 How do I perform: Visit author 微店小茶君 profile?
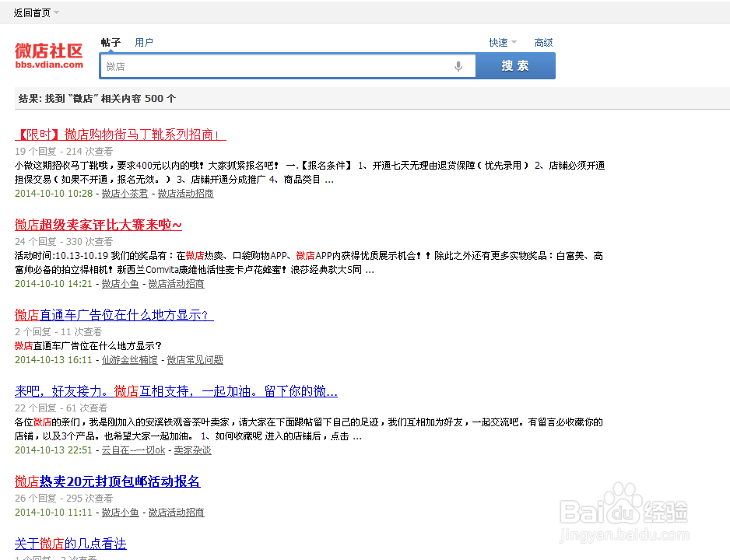point(125,194)
